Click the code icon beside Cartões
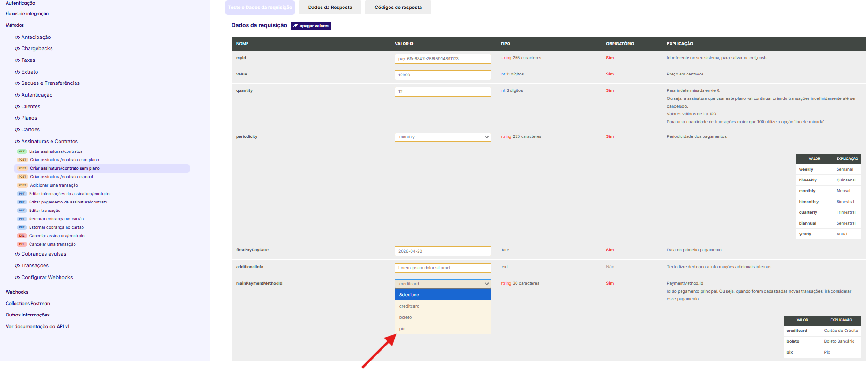 pyautogui.click(x=17, y=130)
